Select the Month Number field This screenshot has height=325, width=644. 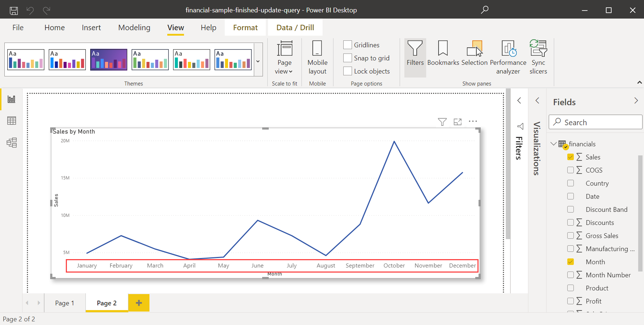coord(608,275)
